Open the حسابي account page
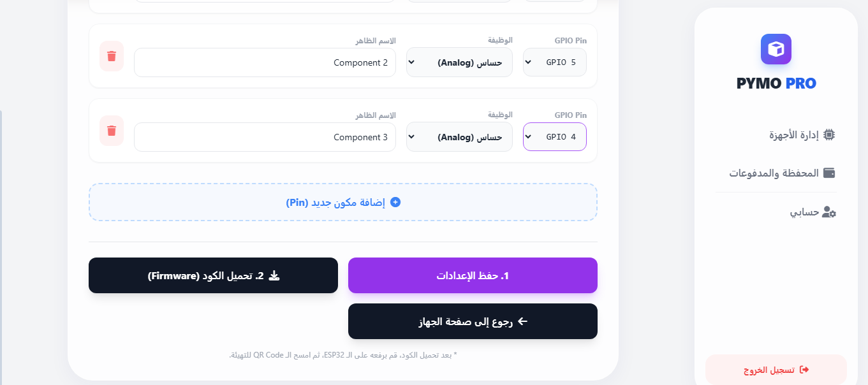 [x=805, y=212]
